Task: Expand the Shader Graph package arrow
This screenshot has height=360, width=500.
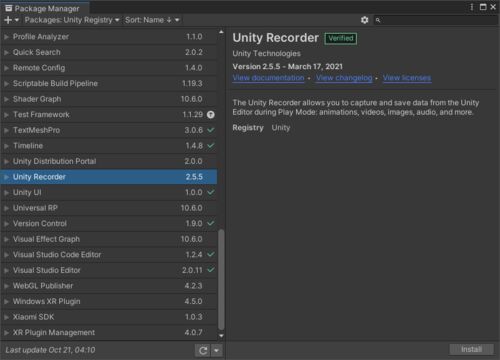Action: tap(6, 99)
